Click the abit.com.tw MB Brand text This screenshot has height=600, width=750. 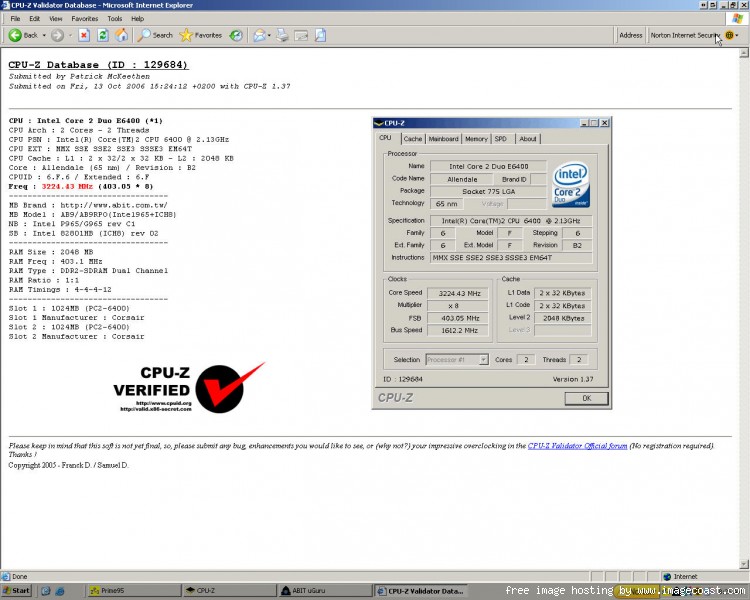tap(114, 205)
